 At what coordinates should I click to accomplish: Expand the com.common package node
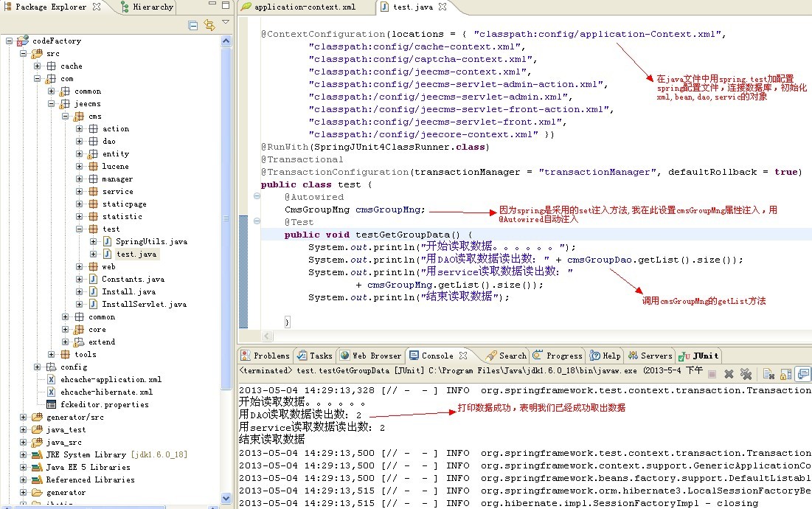(52, 91)
